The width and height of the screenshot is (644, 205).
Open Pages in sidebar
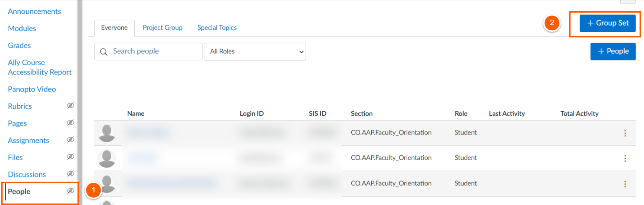[17, 123]
